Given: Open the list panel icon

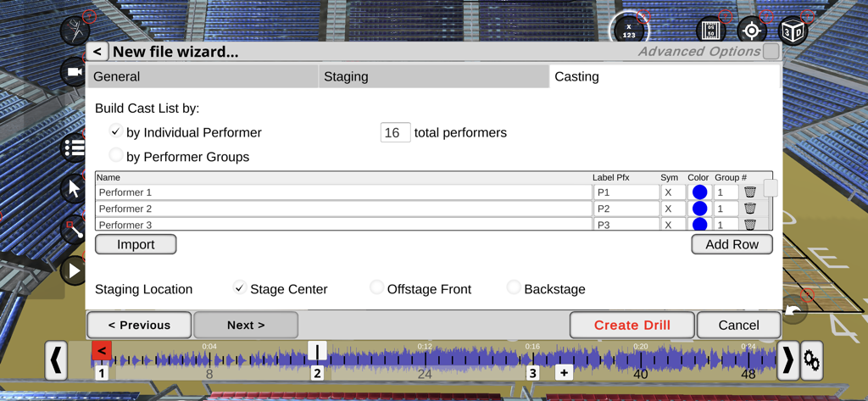Looking at the screenshot, I should pos(73,148).
